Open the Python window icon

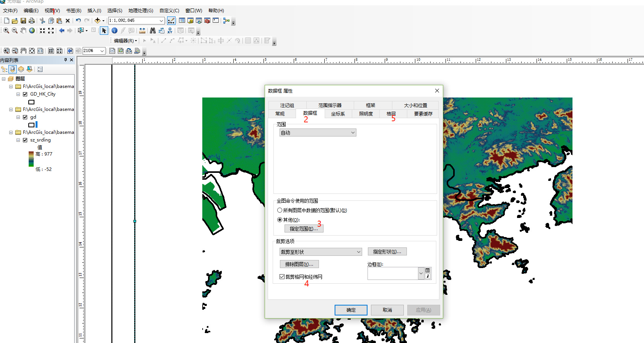click(x=216, y=21)
